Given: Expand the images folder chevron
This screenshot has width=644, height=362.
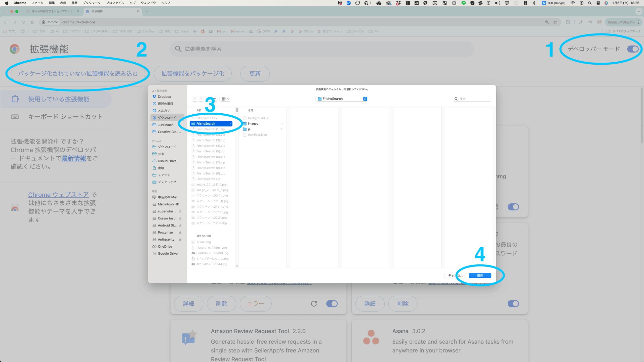Looking at the screenshot, I should click(x=282, y=124).
